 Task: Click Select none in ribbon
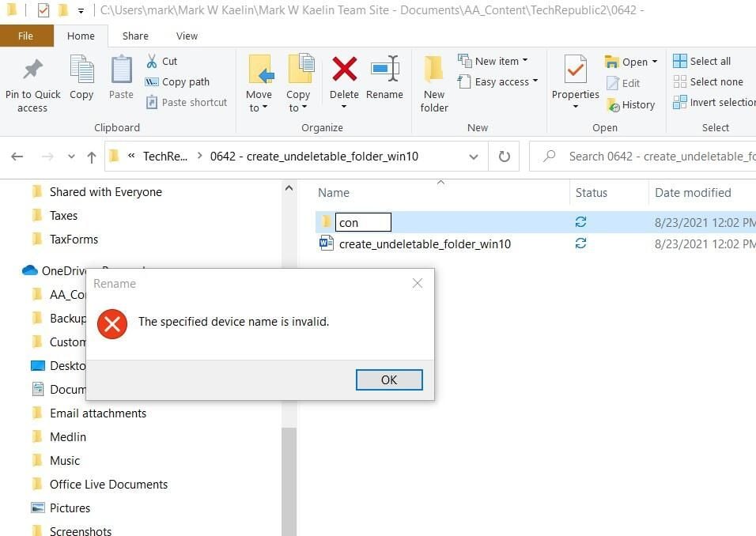[x=709, y=82]
